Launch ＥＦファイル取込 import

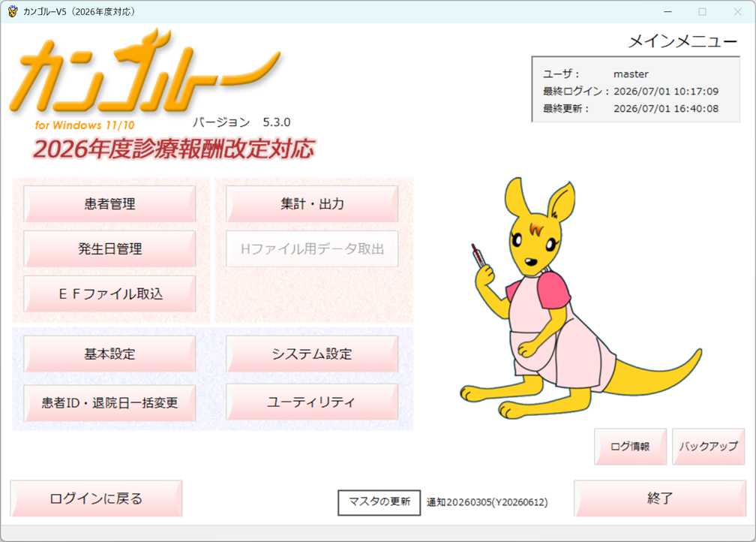click(x=110, y=294)
